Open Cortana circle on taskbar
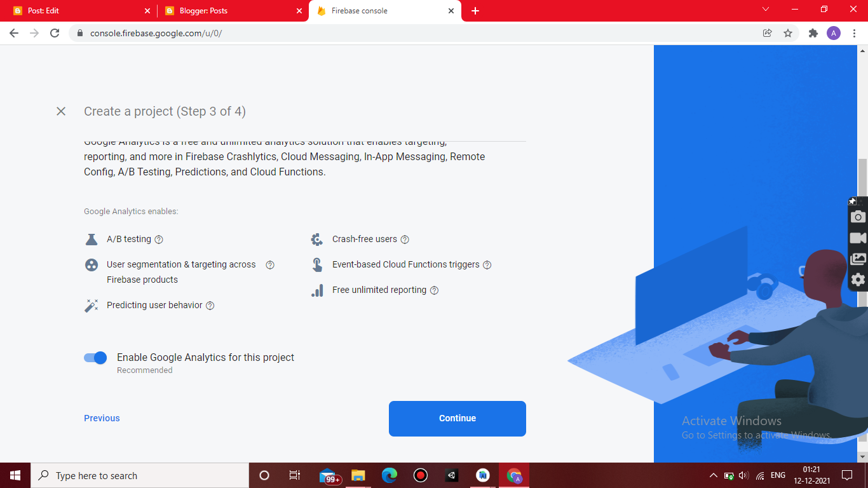This screenshot has height=488, width=868. (x=264, y=475)
